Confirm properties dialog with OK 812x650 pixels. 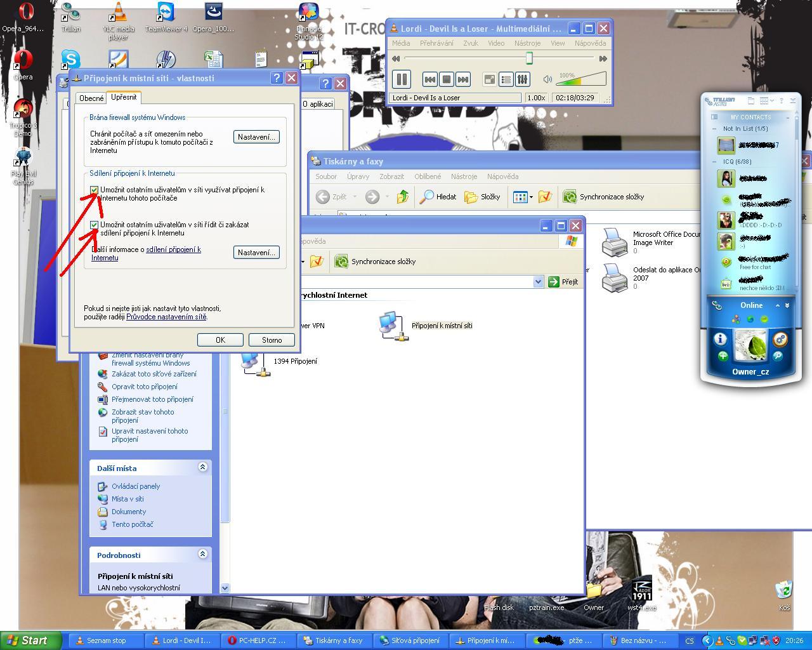(220, 340)
